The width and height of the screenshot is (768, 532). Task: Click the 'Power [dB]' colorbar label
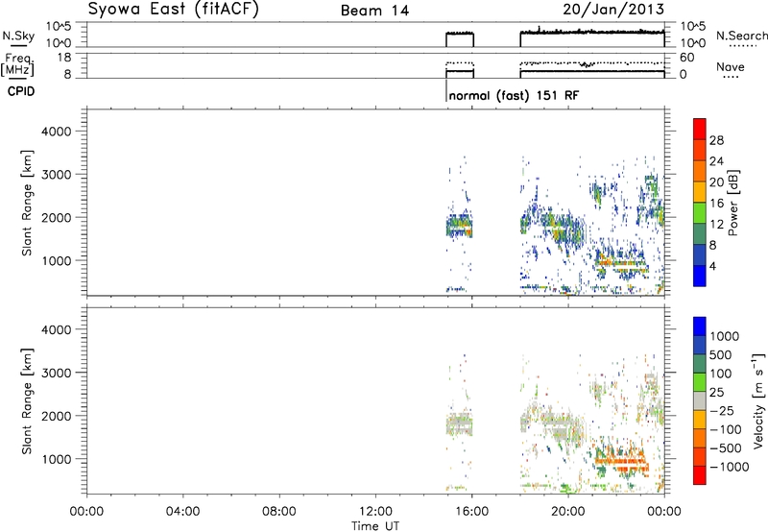(733, 203)
